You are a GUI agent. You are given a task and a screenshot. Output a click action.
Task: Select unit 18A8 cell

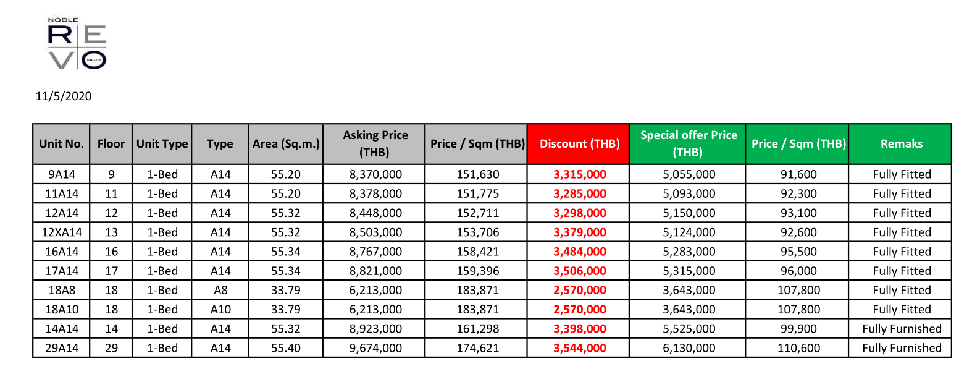[x=62, y=290]
